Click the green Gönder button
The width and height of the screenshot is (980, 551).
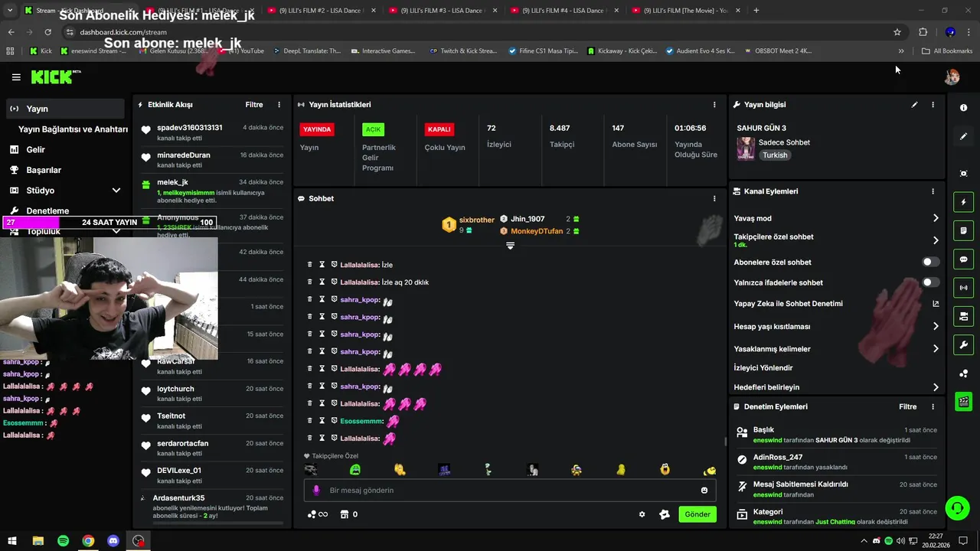697,514
